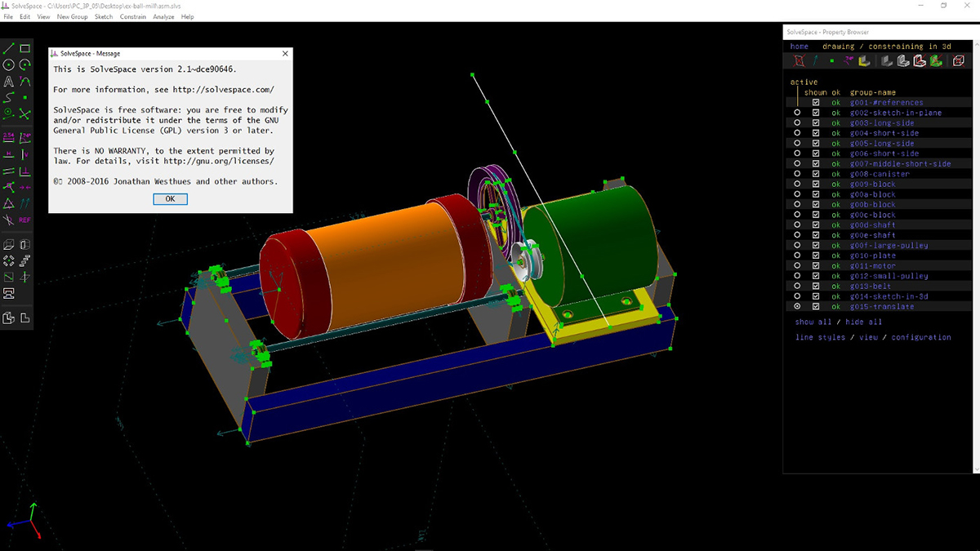
Task: Pick the text 'A' sketch tool
Action: pos(9,82)
